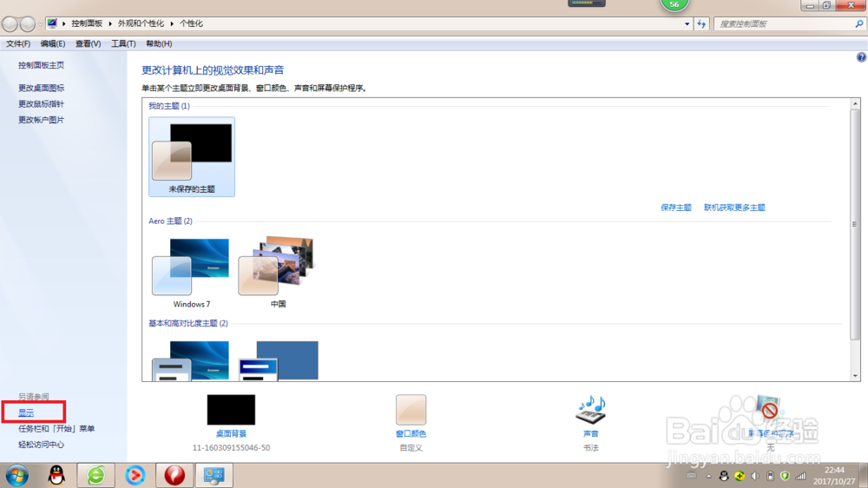Click the 基本和高对比度主题 (2) group header
Image resolution: width=868 pixels, height=488 pixels.
tap(188, 324)
